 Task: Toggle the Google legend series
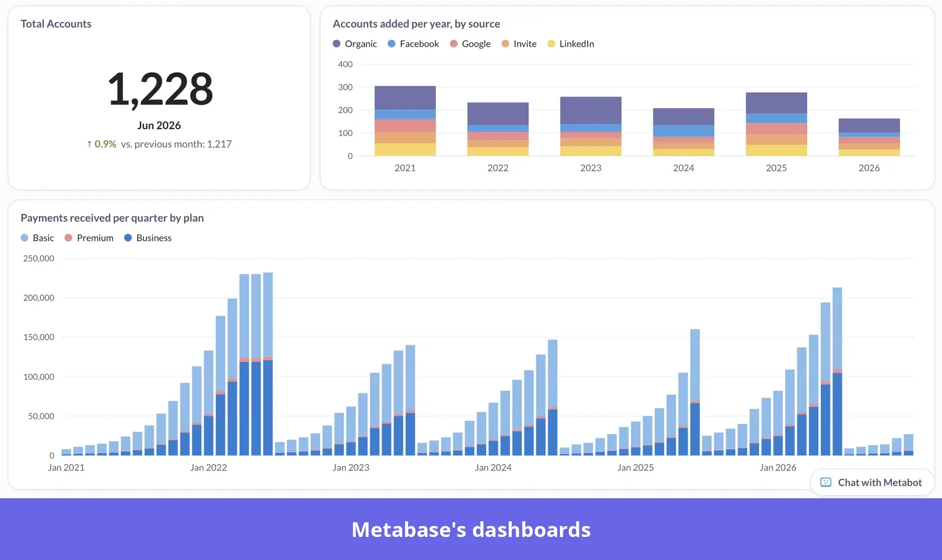coord(470,44)
